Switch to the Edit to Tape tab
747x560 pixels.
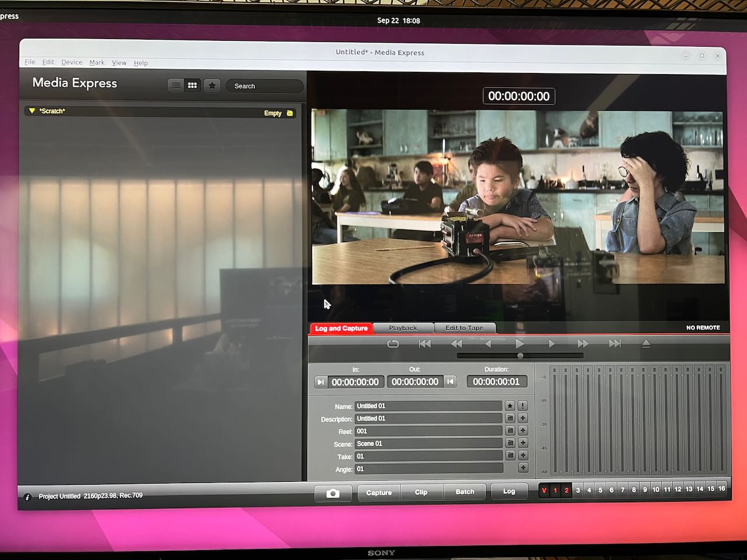[x=465, y=328]
